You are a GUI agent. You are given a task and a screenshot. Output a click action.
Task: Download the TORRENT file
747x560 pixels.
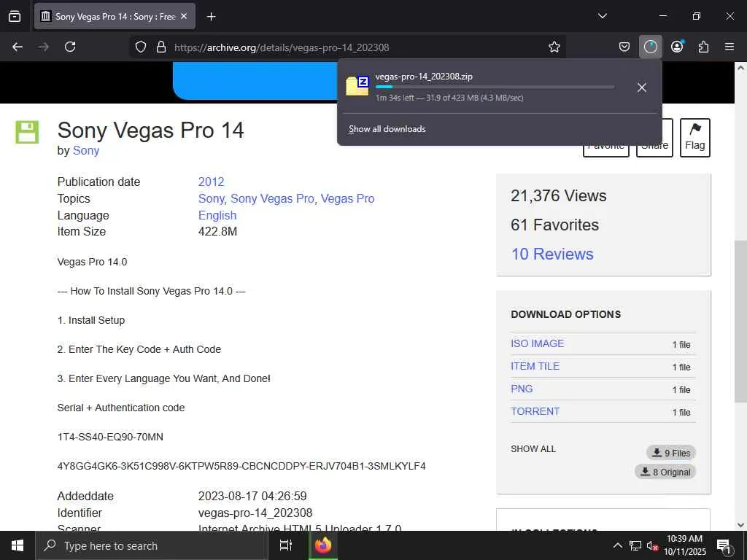click(535, 411)
